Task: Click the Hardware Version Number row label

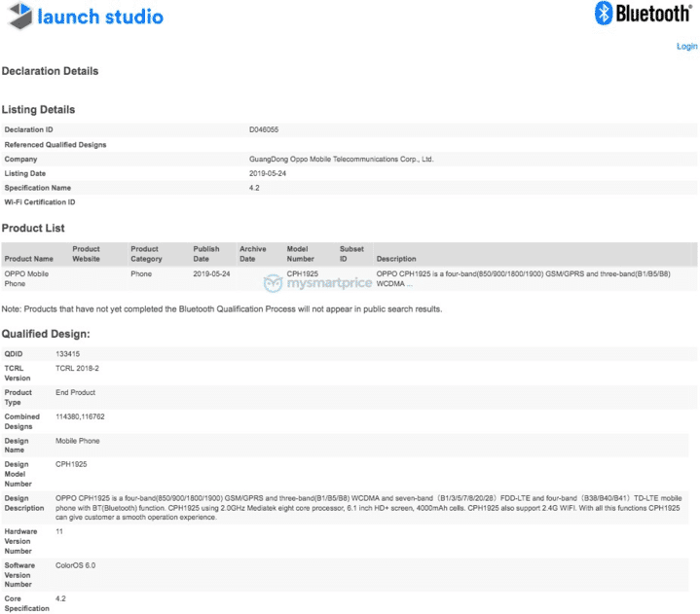Action: coord(20,541)
